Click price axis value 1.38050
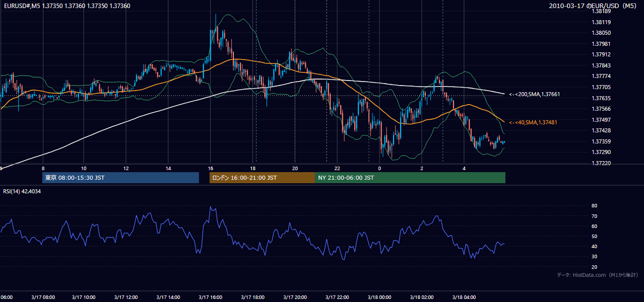 pyautogui.click(x=602, y=33)
